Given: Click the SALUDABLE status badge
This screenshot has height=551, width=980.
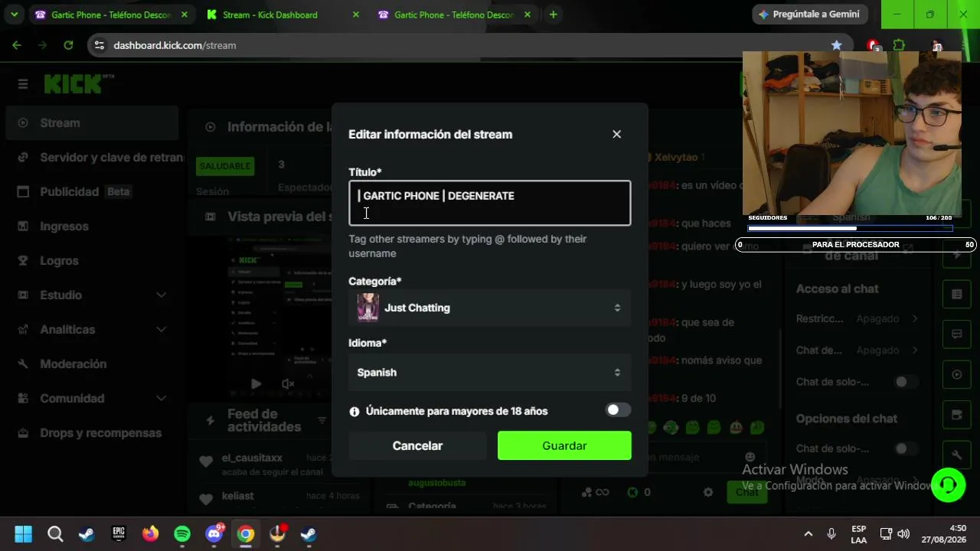Looking at the screenshot, I should [225, 165].
